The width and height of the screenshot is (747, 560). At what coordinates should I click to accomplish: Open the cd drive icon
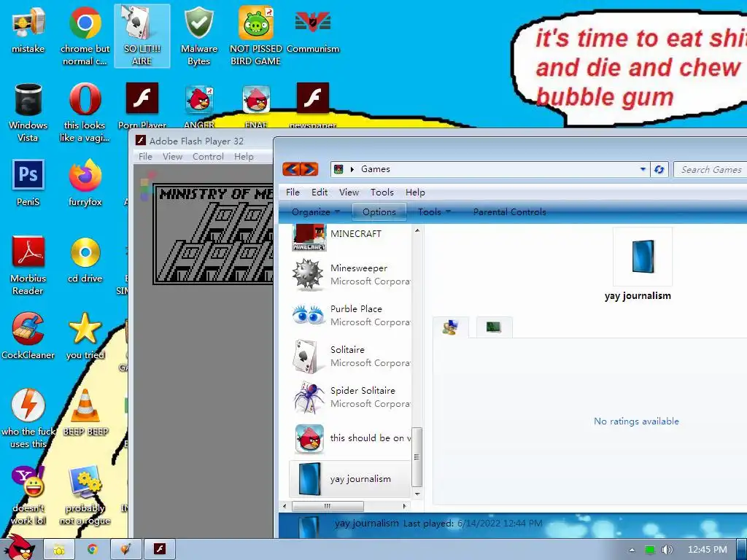coord(85,260)
